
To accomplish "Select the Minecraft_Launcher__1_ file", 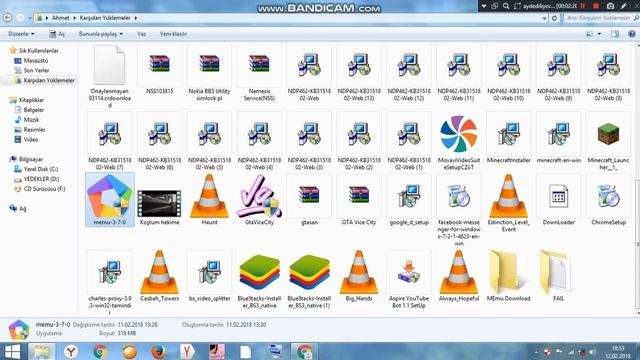I will pyautogui.click(x=608, y=142).
